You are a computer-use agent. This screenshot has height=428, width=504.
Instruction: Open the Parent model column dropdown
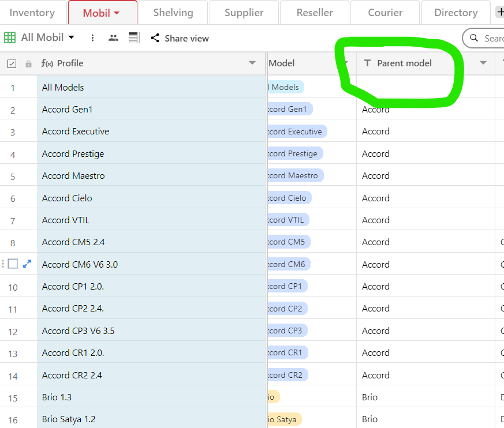click(483, 63)
